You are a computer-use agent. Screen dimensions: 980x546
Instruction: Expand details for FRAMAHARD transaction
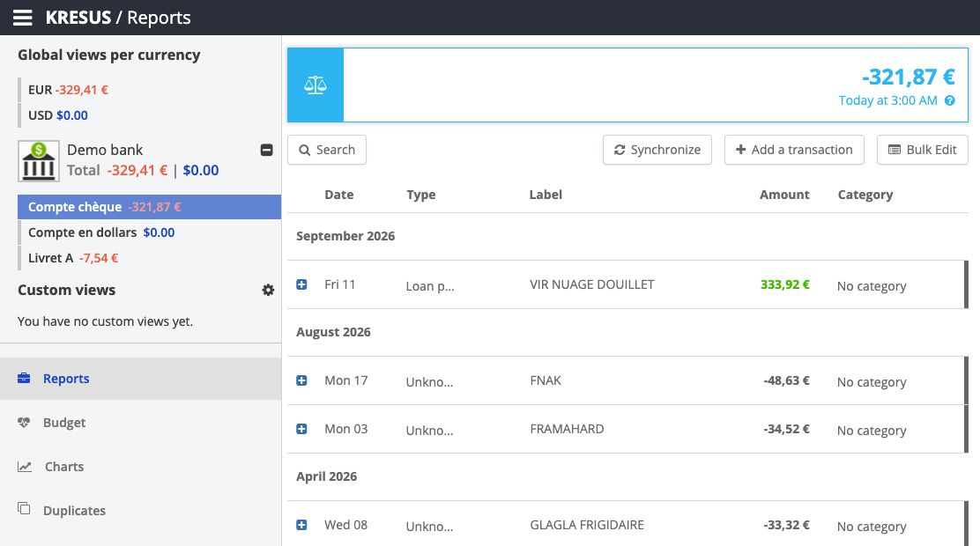pyautogui.click(x=301, y=429)
